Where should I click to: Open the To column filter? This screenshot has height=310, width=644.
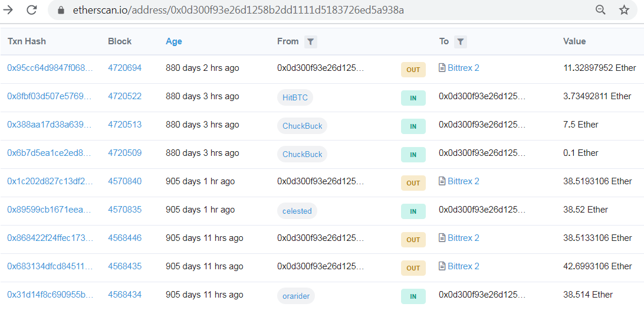tap(461, 41)
